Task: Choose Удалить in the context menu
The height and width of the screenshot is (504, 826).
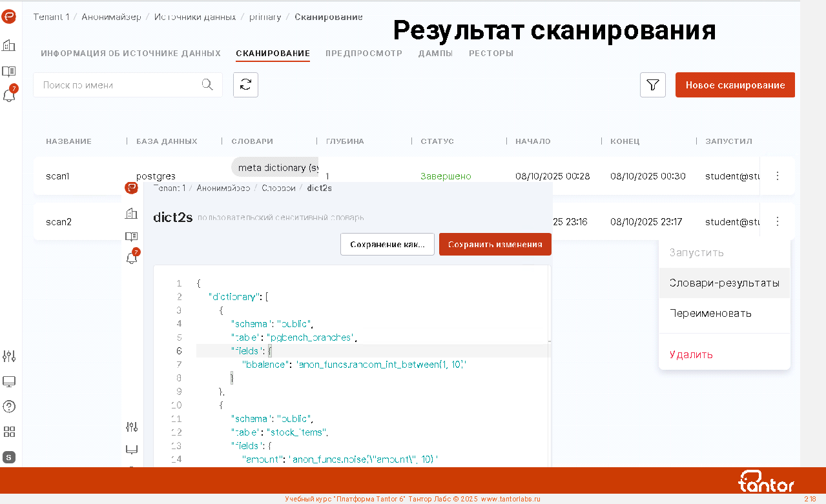Action: [x=691, y=354]
